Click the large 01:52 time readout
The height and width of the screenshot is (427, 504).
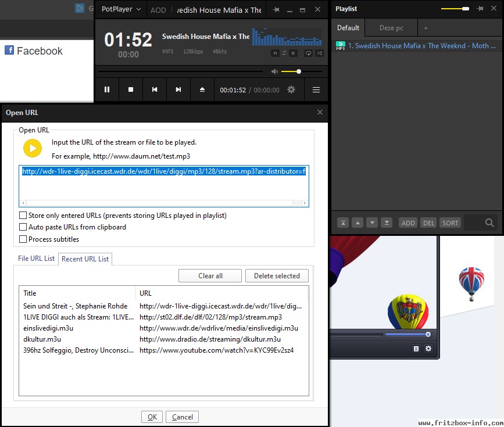pyautogui.click(x=128, y=40)
